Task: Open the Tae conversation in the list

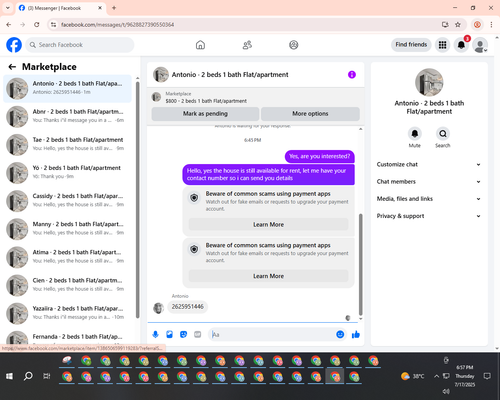Action: point(67,145)
